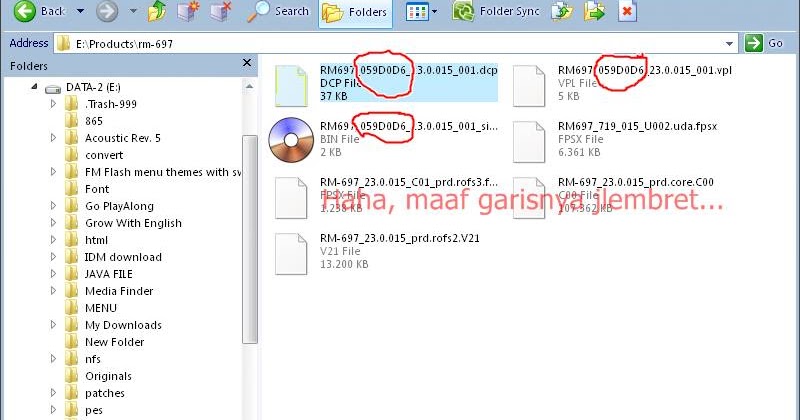Image resolution: width=800 pixels, height=420 pixels.
Task: Select RM-697_23.0.015_prd.core.C00 file name
Action: [x=636, y=182]
